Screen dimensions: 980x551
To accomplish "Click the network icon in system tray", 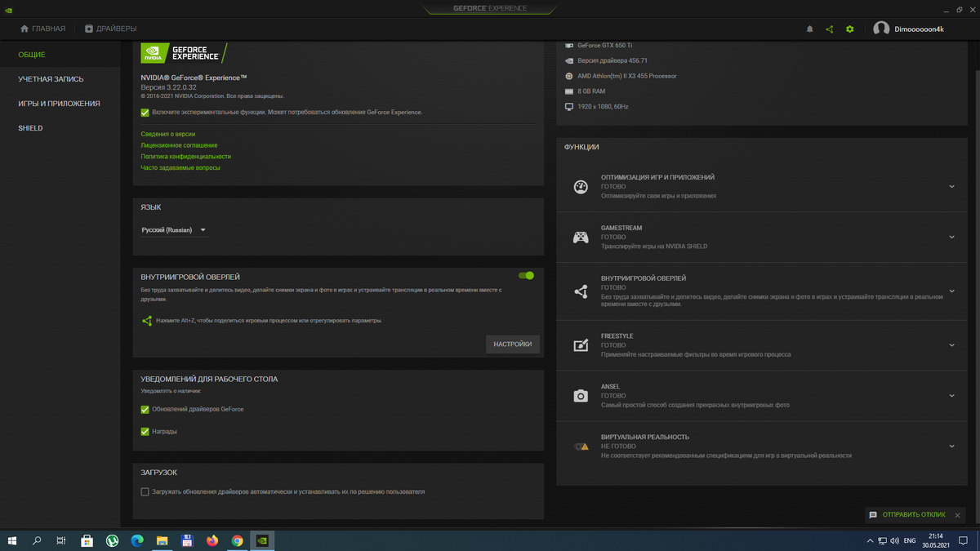I will click(882, 540).
